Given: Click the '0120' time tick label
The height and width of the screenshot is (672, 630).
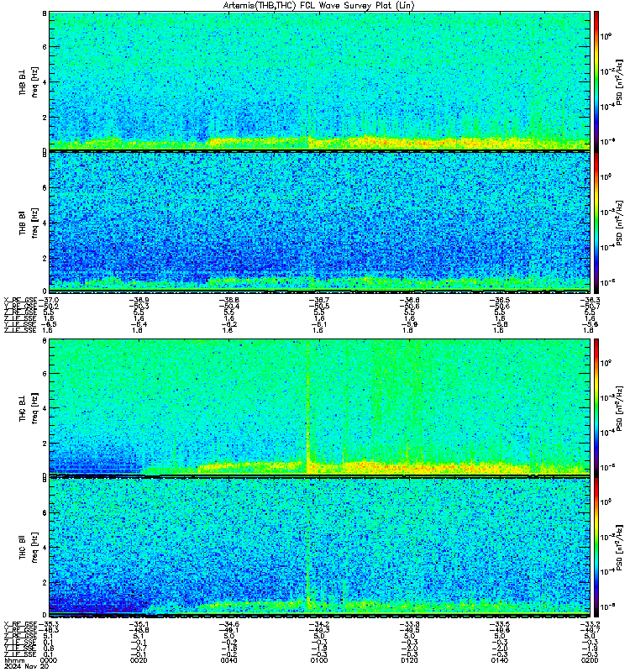Looking at the screenshot, I should [x=409, y=660].
